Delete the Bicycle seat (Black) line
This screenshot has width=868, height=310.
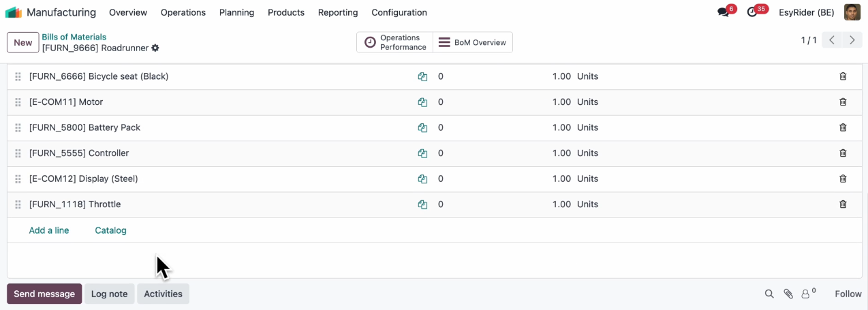(843, 76)
